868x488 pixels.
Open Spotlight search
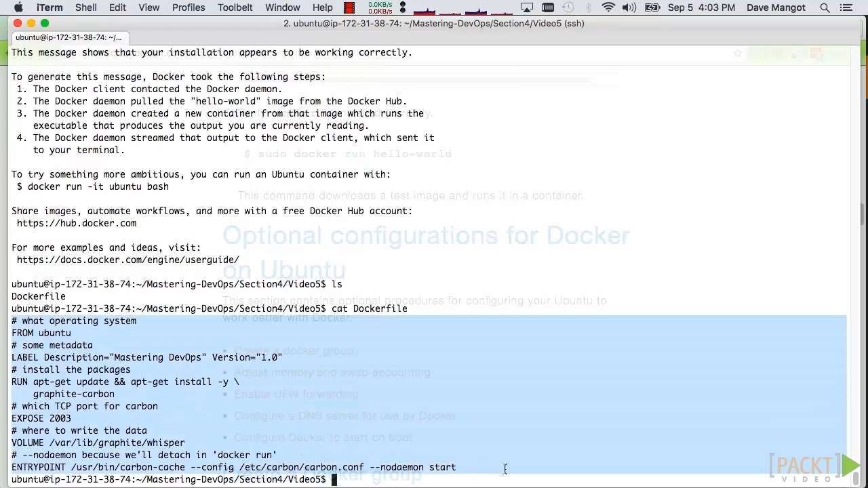click(825, 7)
